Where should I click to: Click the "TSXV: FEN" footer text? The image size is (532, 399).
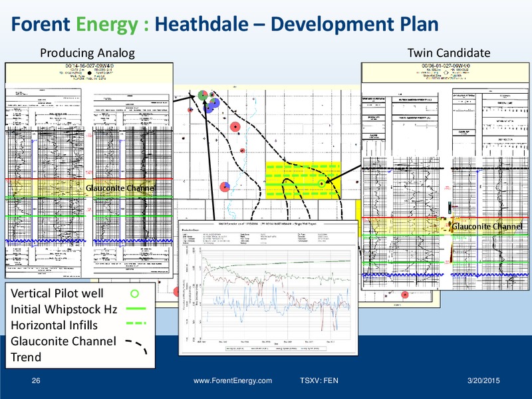click(319, 380)
